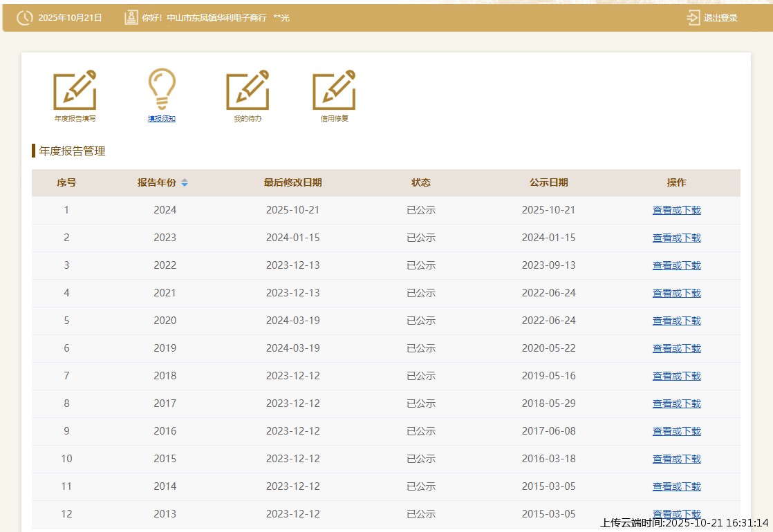Open the 填报须知 text link
Image resolution: width=773 pixels, height=532 pixels.
[x=162, y=119]
